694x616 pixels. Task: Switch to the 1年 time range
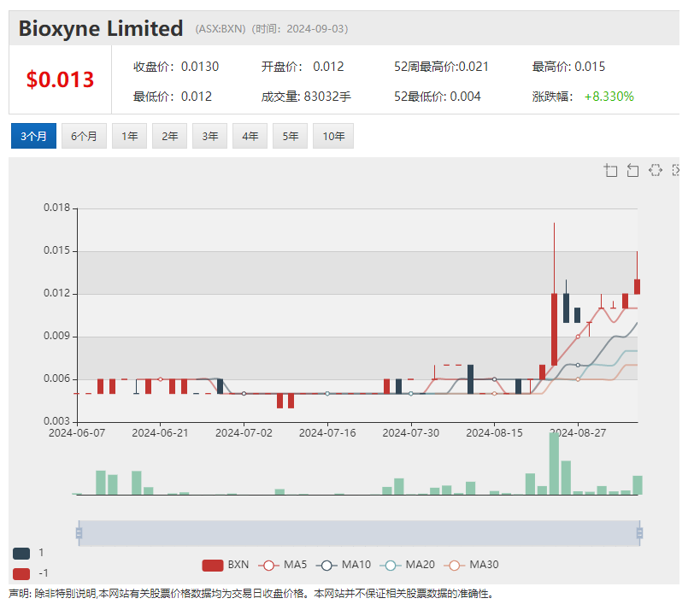pos(129,136)
